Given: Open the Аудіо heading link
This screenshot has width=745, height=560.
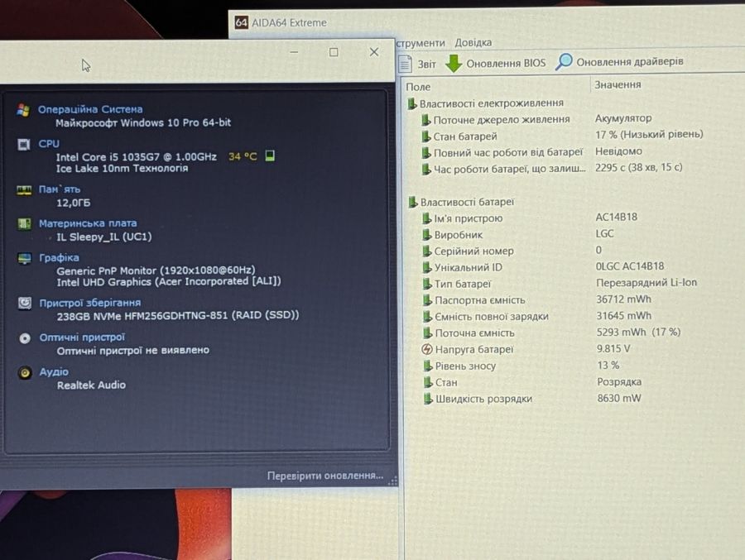Looking at the screenshot, I should click(x=54, y=372).
